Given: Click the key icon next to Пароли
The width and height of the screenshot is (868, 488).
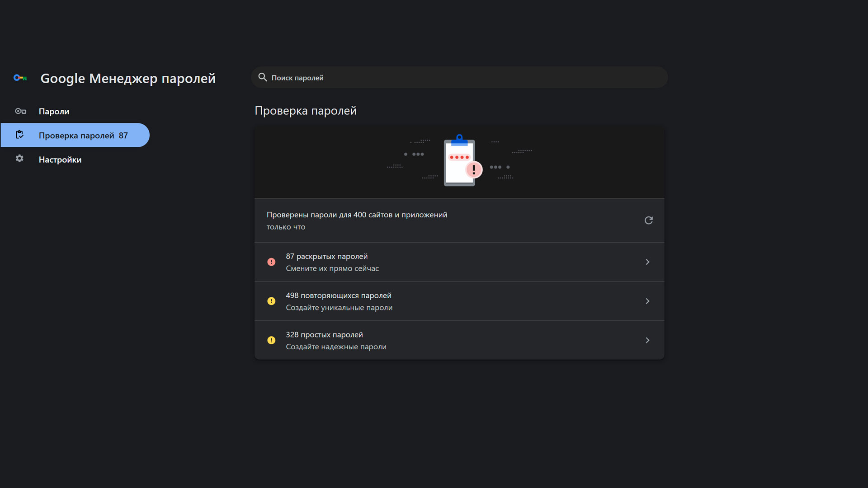Looking at the screenshot, I should click(x=20, y=111).
